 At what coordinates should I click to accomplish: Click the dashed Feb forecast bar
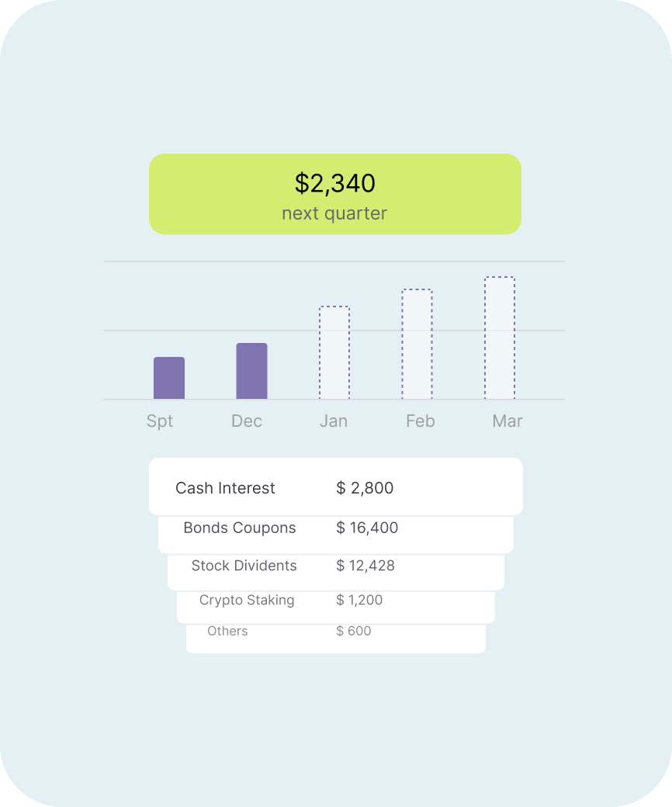417,344
